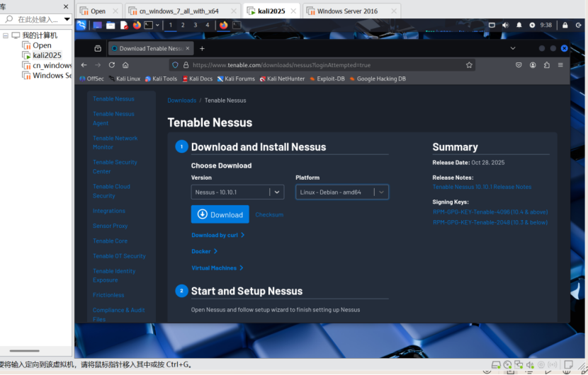Viewport: 588px width, 375px height.
Task: Bookmark this page with the star icon
Action: click(x=469, y=65)
